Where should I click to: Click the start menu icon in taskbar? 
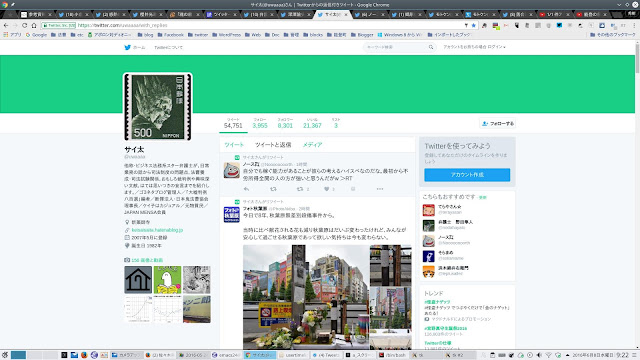coord(5,355)
